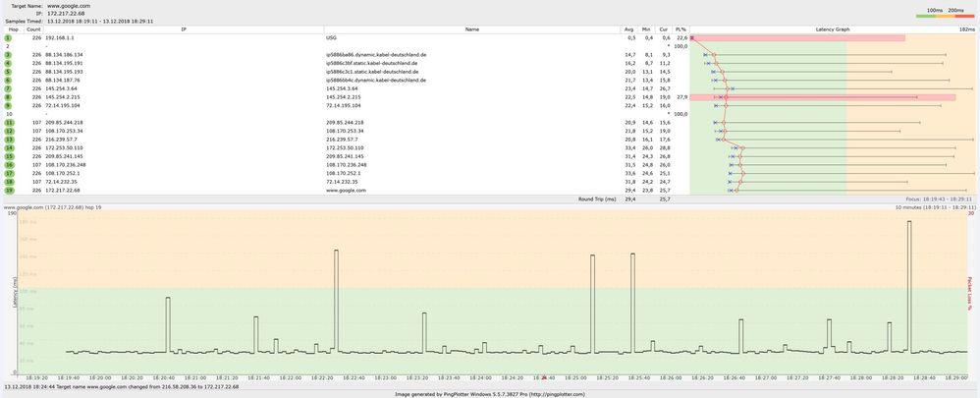980x398 pixels.
Task: Click IP cell 209.85.241.145
Action: coord(64,156)
